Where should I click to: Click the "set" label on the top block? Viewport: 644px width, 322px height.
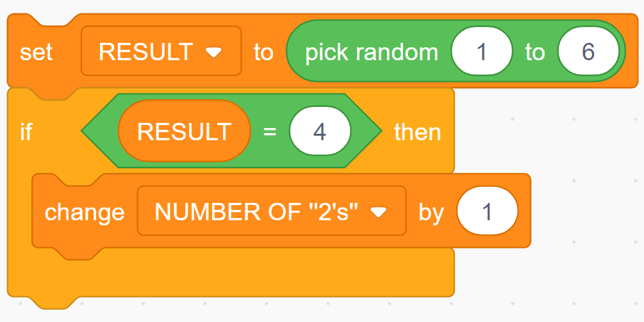click(x=36, y=52)
